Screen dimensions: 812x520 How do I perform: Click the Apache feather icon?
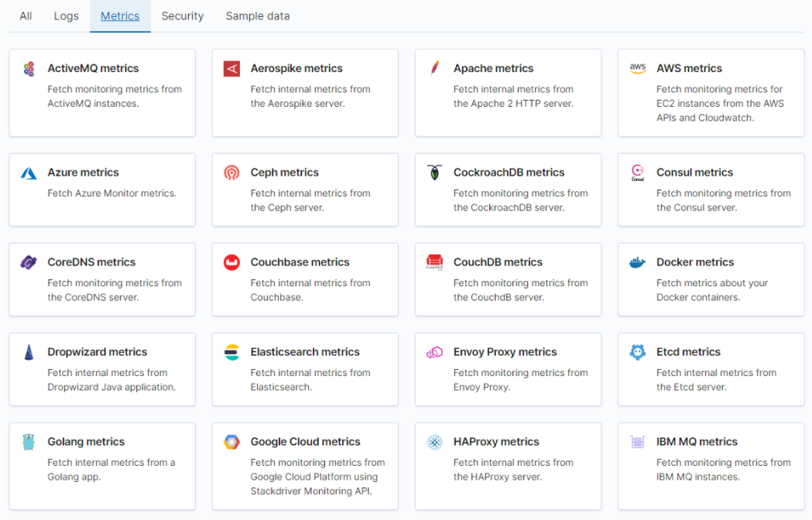pos(434,69)
